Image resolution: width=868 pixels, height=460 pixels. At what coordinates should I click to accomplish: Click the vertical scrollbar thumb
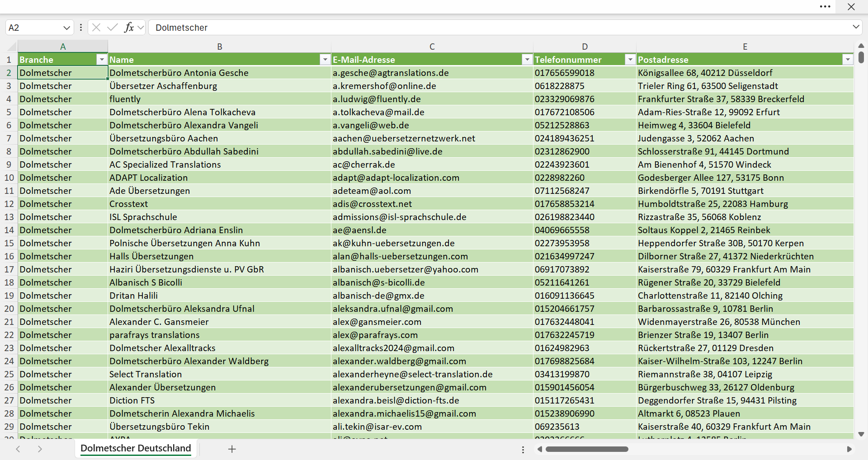point(861,57)
